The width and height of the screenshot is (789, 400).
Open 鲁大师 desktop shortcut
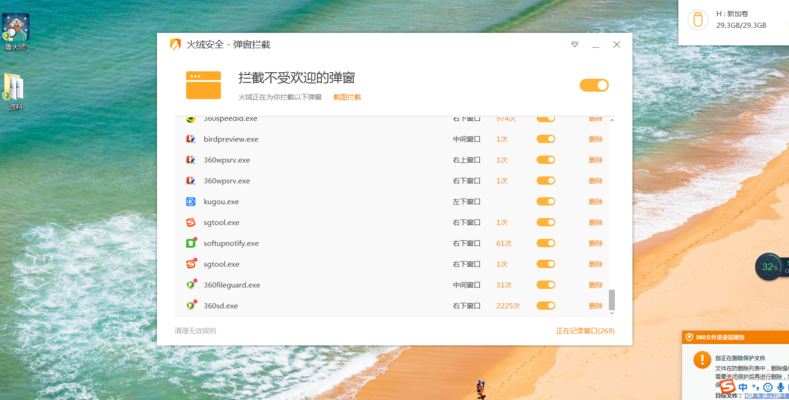[16, 32]
